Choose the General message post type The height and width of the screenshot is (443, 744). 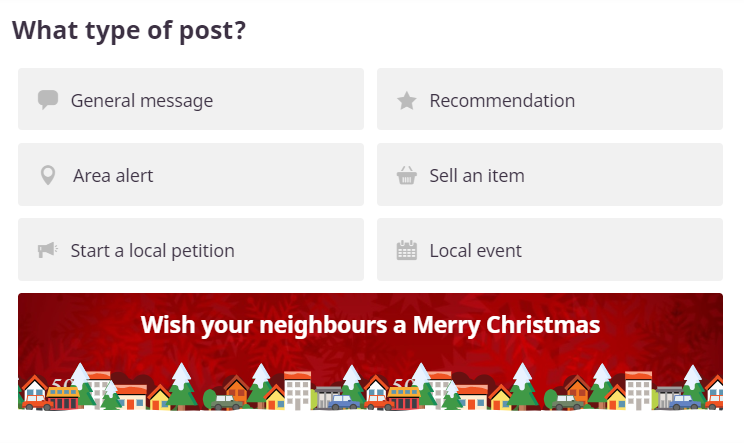[191, 99]
